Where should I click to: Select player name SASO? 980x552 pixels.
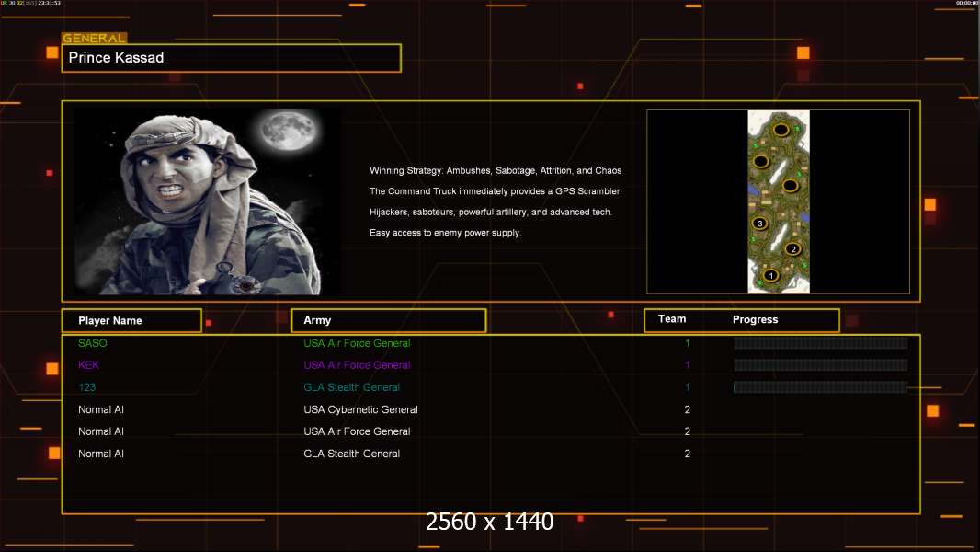[x=93, y=343]
